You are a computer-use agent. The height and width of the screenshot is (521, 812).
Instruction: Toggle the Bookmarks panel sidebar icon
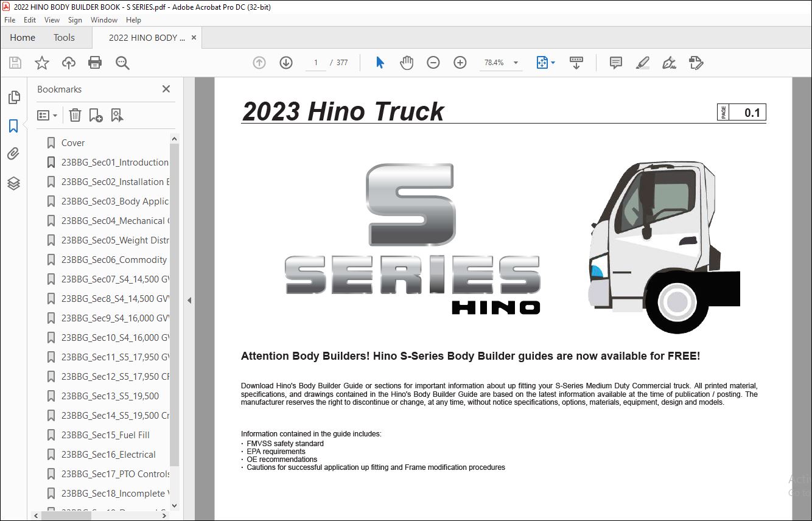pyautogui.click(x=13, y=126)
